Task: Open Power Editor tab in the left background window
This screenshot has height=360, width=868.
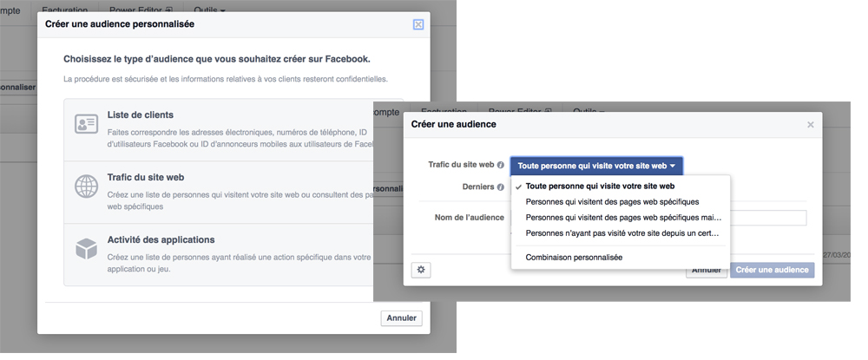Action: (x=141, y=10)
